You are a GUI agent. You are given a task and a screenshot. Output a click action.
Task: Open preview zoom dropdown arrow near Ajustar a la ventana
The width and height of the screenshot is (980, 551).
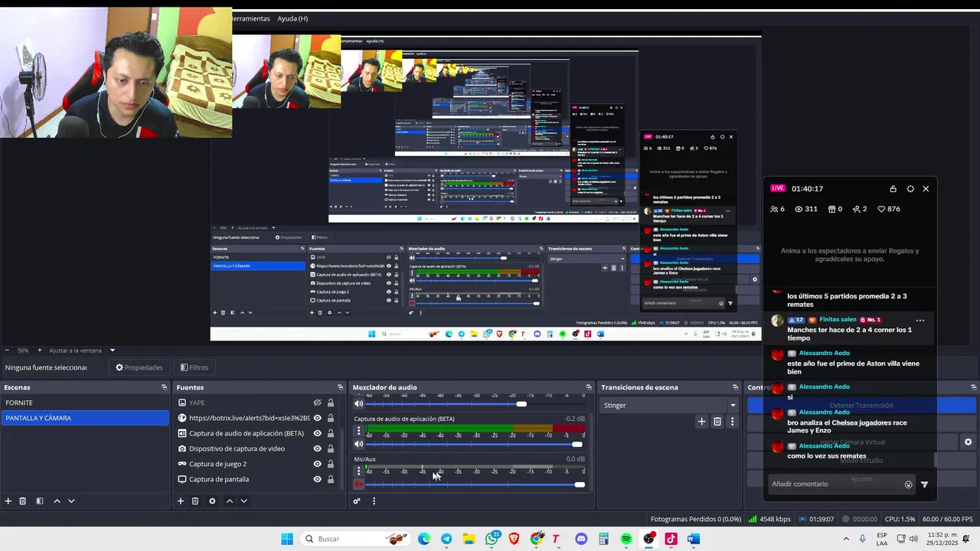(113, 350)
